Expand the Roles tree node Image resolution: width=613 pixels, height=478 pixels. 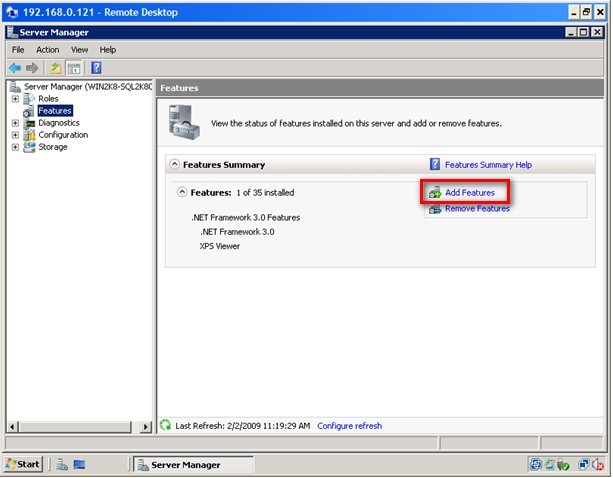click(15, 99)
